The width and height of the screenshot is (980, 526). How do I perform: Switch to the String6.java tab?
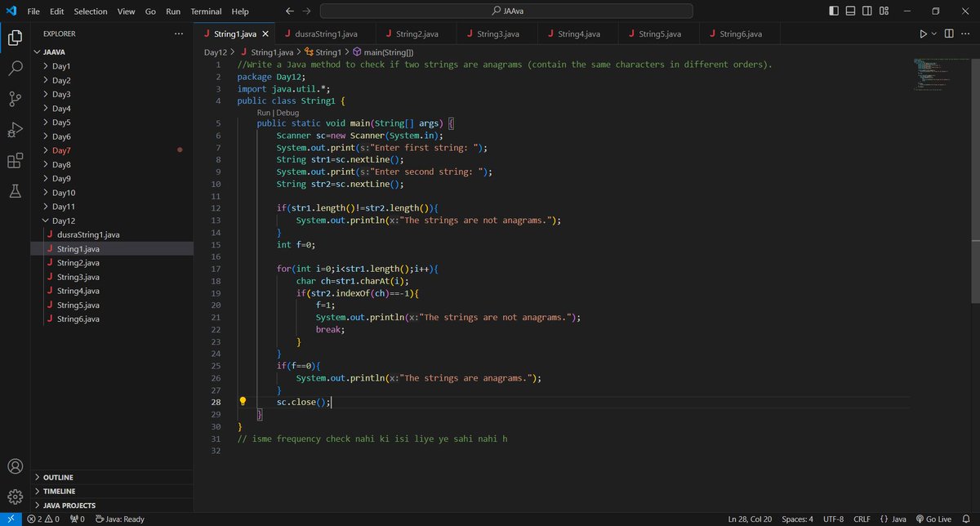[x=740, y=33]
